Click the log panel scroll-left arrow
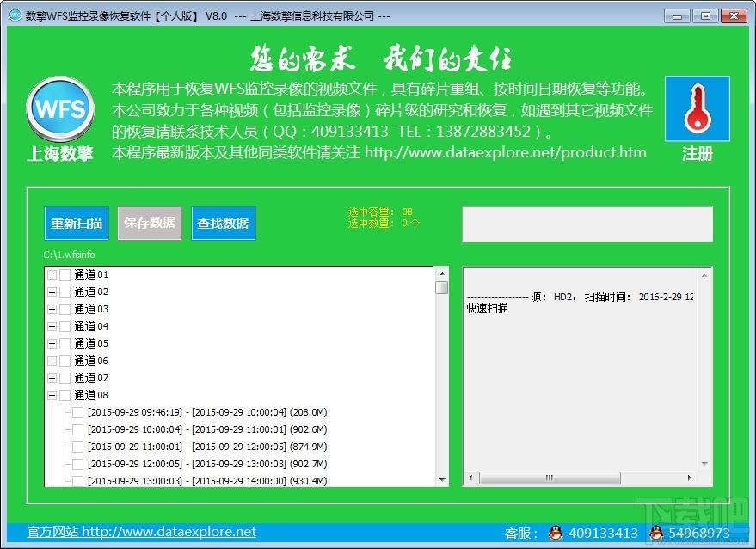The image size is (756, 549). click(470, 478)
